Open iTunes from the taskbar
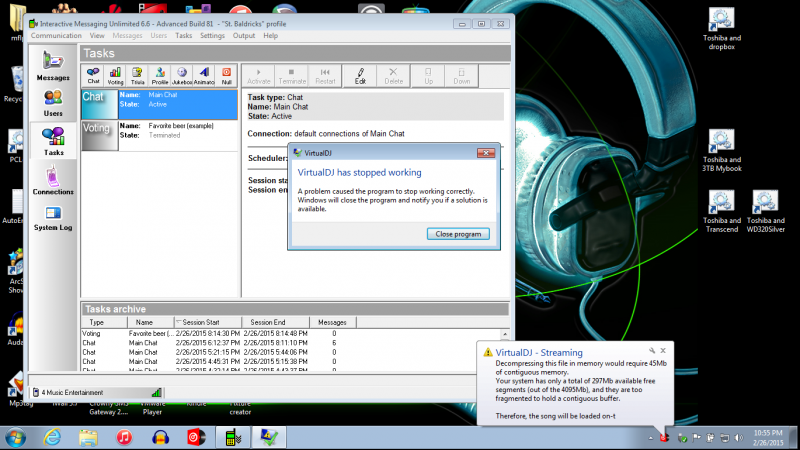The height and width of the screenshot is (450, 800). coord(124,437)
